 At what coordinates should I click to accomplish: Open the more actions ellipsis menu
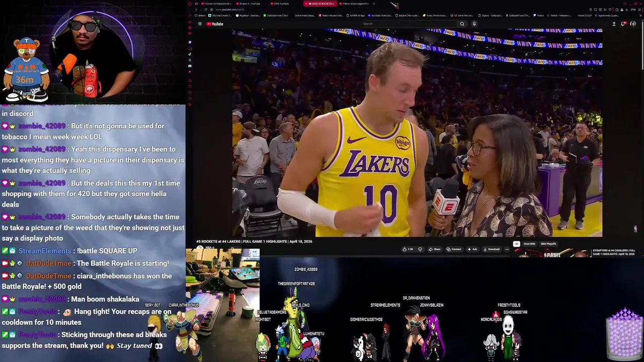tap(507, 249)
